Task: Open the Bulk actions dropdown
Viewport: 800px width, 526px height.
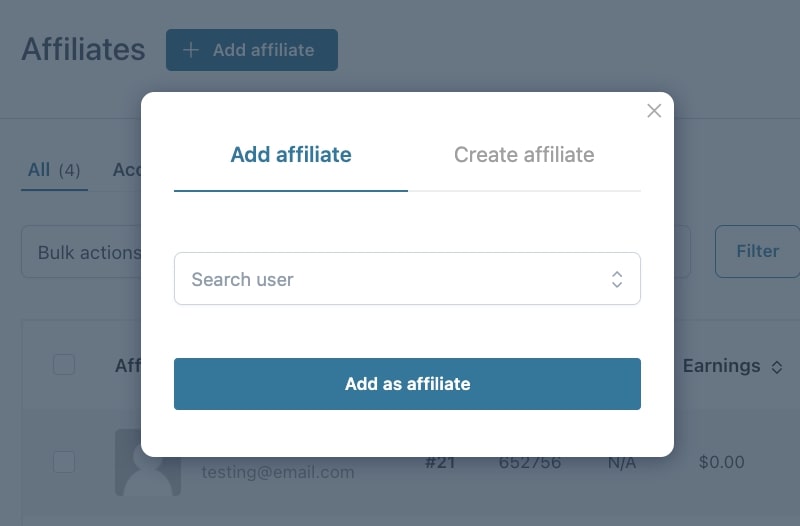Action: tap(82, 252)
